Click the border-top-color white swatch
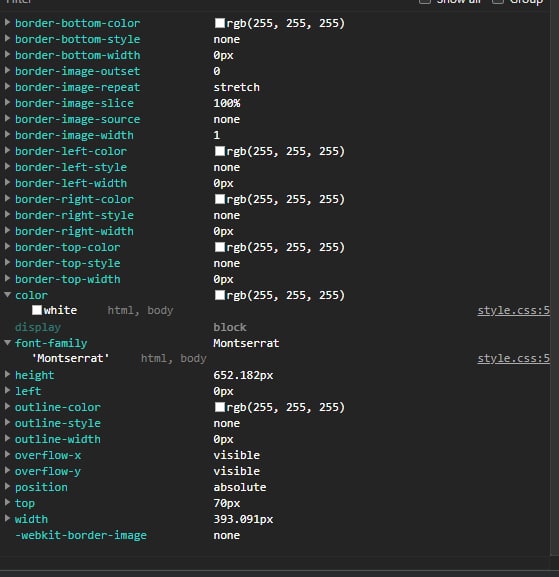Screen dimensions: 559x577 click(220, 247)
